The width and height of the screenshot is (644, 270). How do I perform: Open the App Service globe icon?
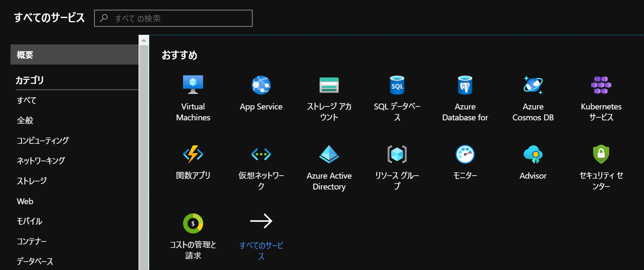(x=261, y=85)
